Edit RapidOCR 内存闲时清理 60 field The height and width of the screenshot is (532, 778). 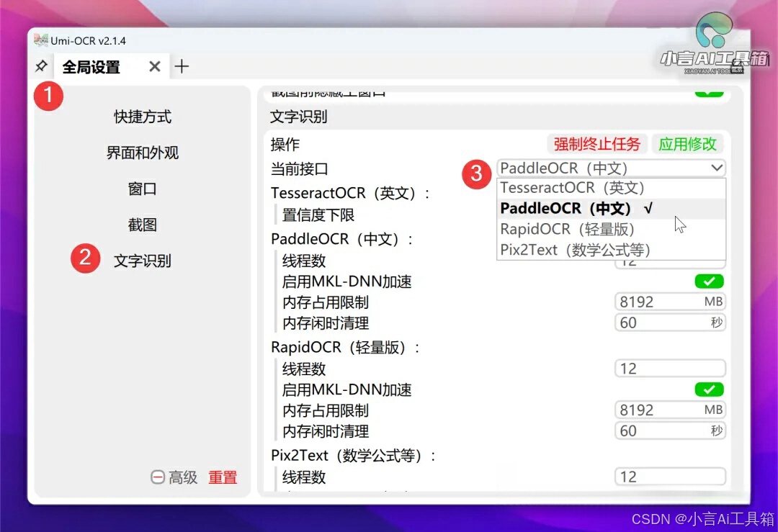671,431
